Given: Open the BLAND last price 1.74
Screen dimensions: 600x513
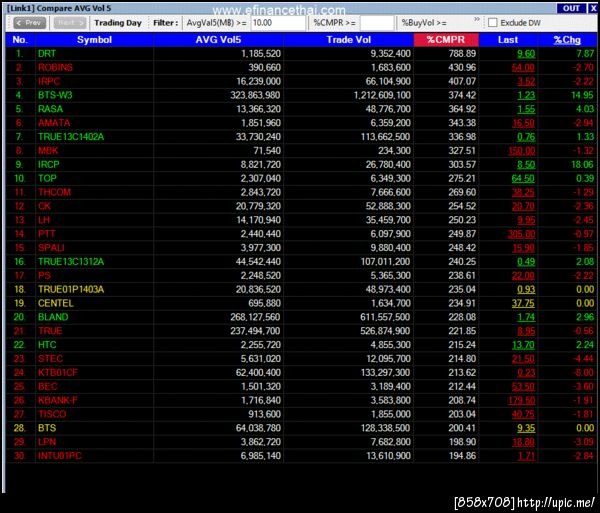Looking at the screenshot, I should tap(526, 317).
